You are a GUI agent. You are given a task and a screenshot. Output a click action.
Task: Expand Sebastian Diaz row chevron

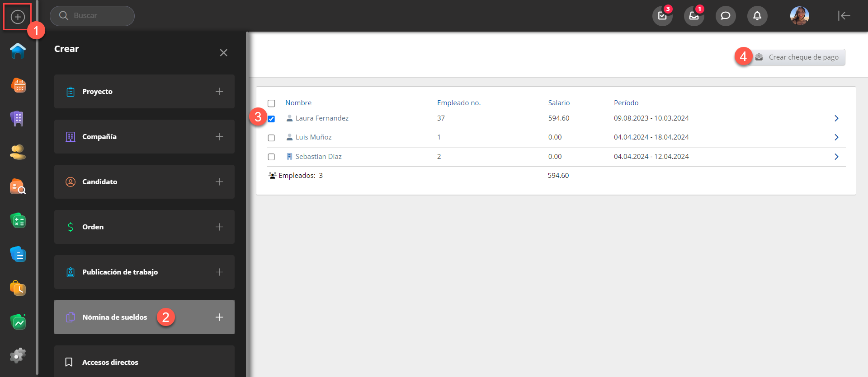point(836,157)
